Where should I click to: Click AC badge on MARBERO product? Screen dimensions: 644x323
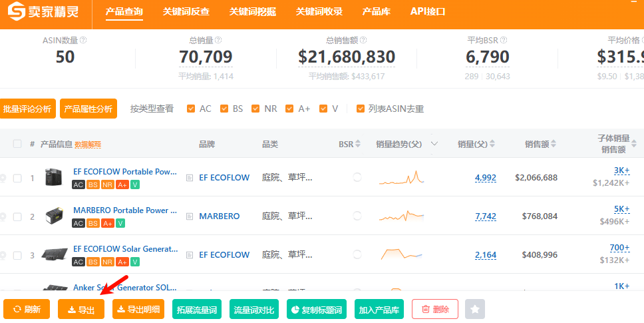tap(79, 223)
